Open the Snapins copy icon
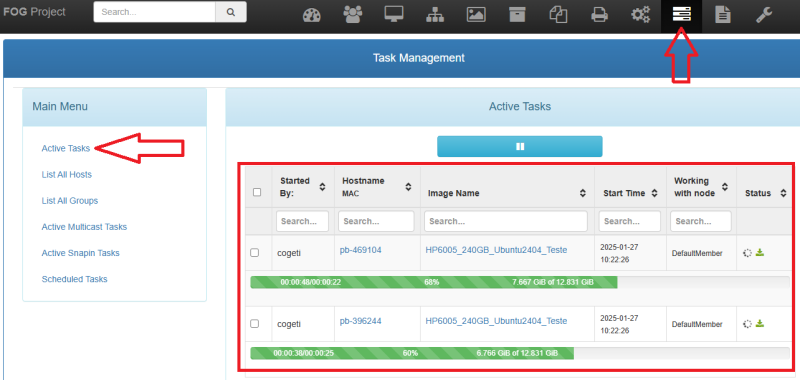This screenshot has height=380, width=800. click(x=558, y=15)
